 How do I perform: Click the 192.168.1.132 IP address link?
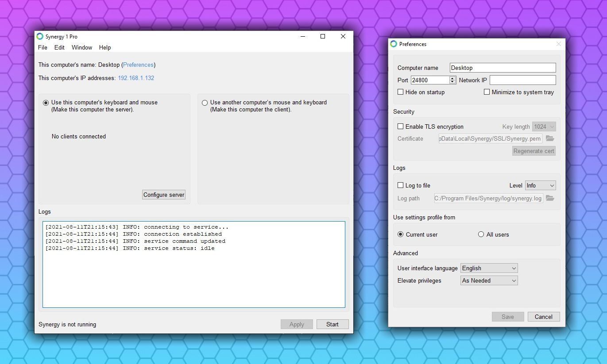(136, 78)
